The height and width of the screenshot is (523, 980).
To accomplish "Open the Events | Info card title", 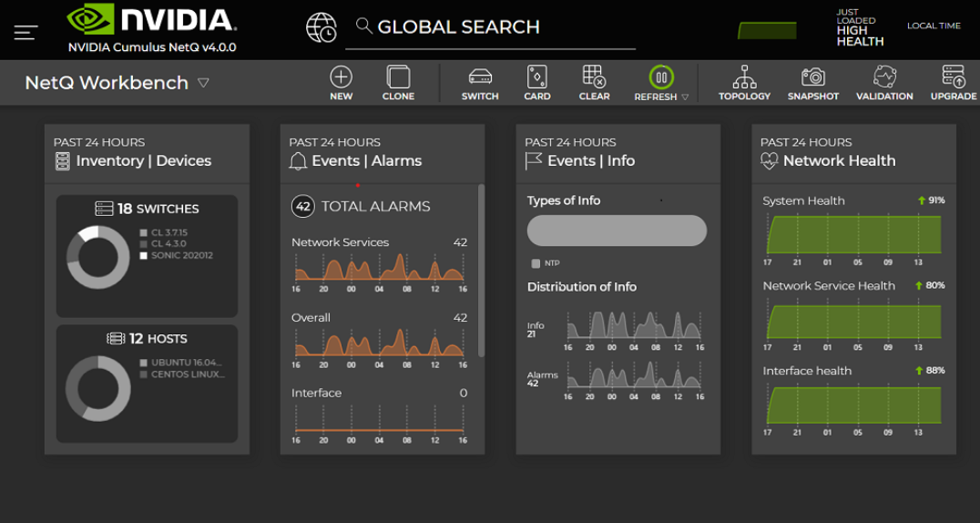I will (x=591, y=160).
